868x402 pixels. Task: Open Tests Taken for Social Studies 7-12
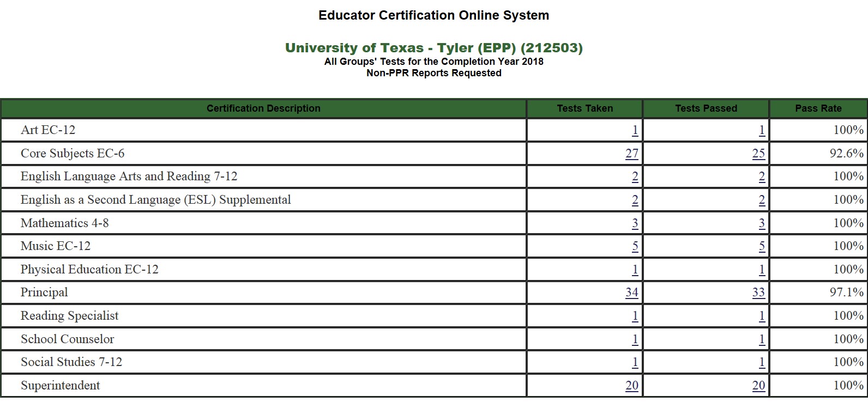(635, 362)
